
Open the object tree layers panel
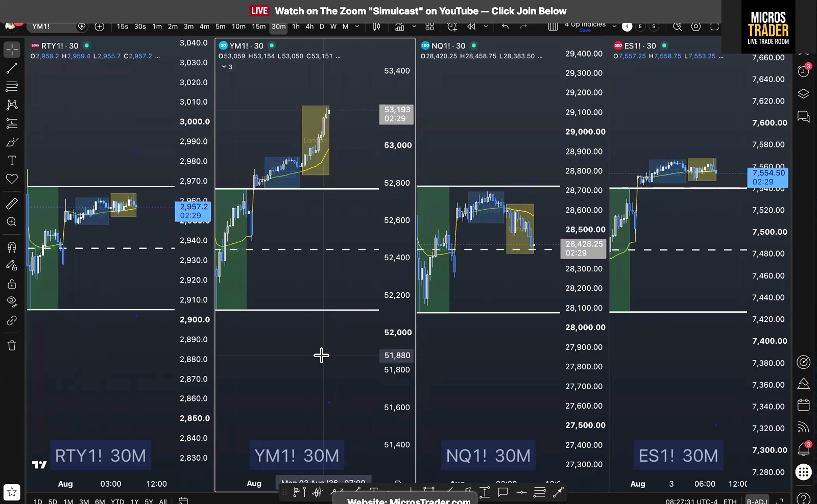(804, 94)
